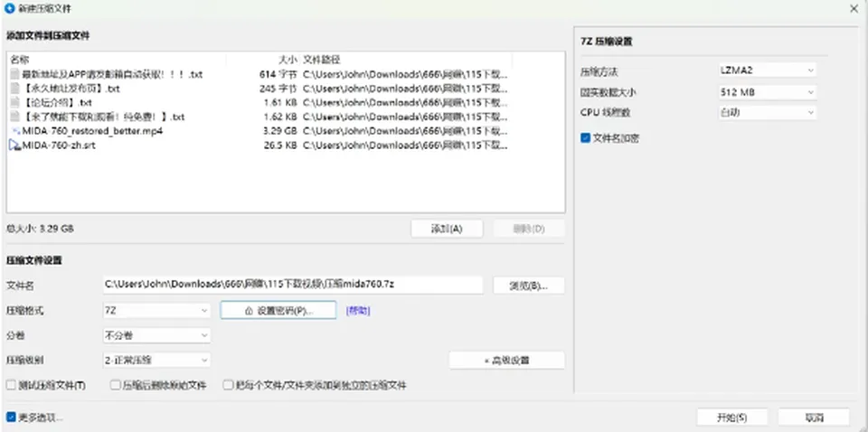This screenshot has width=868, height=432.
Task: Open the 压缩格式 dropdown showing 7Z
Action: [x=156, y=311]
